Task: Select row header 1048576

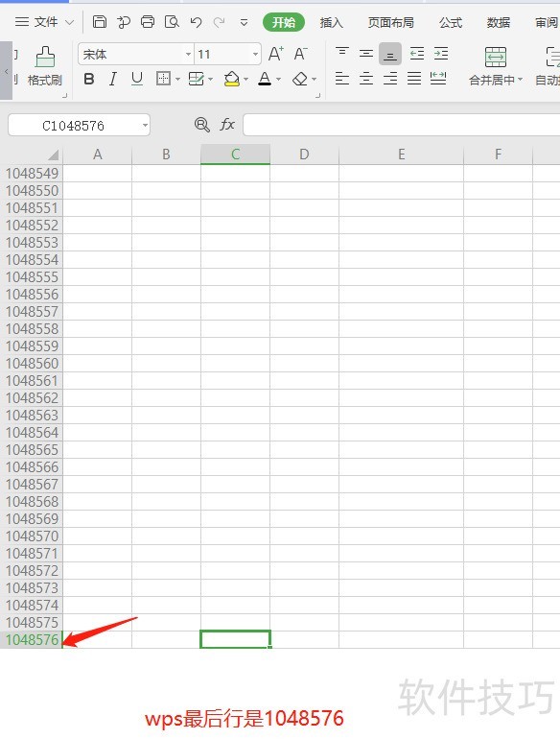Action: pos(32,639)
